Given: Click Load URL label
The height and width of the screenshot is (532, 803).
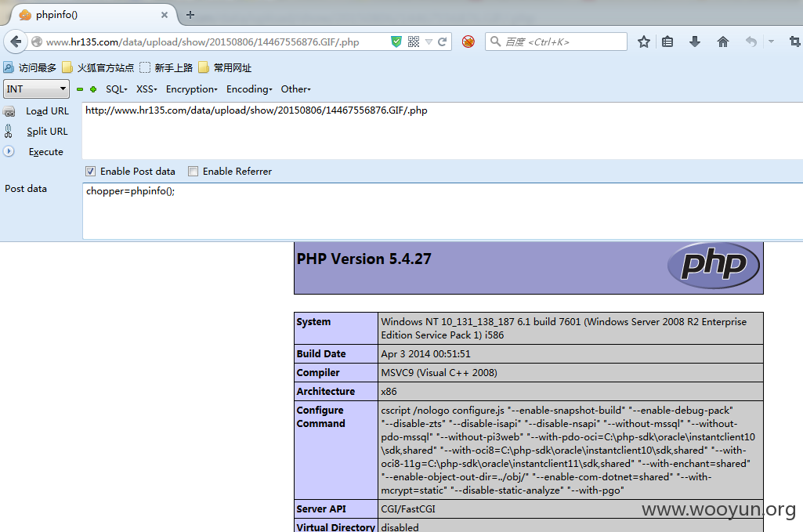Looking at the screenshot, I should click(47, 111).
